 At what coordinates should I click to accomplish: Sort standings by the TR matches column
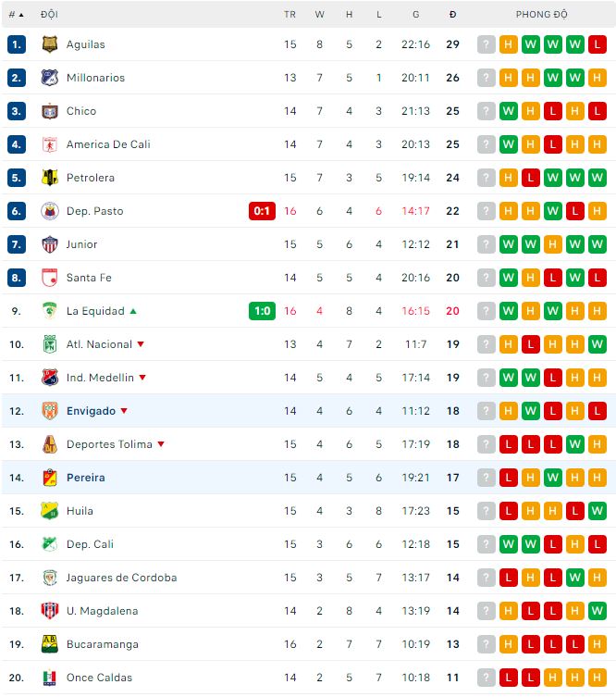[x=290, y=15]
